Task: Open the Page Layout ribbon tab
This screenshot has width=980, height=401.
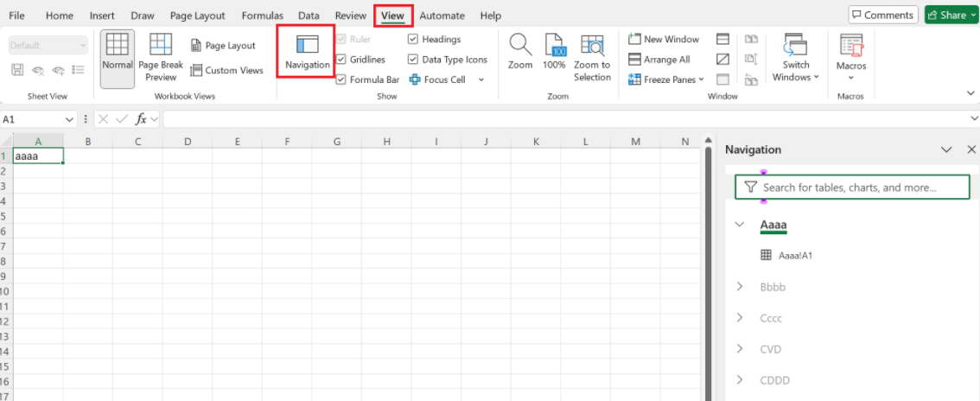Action: (200, 16)
